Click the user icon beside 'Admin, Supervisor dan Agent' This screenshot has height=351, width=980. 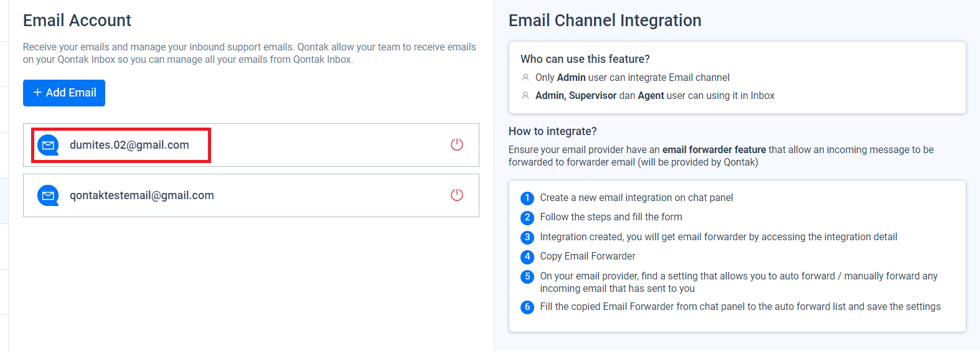(x=525, y=96)
